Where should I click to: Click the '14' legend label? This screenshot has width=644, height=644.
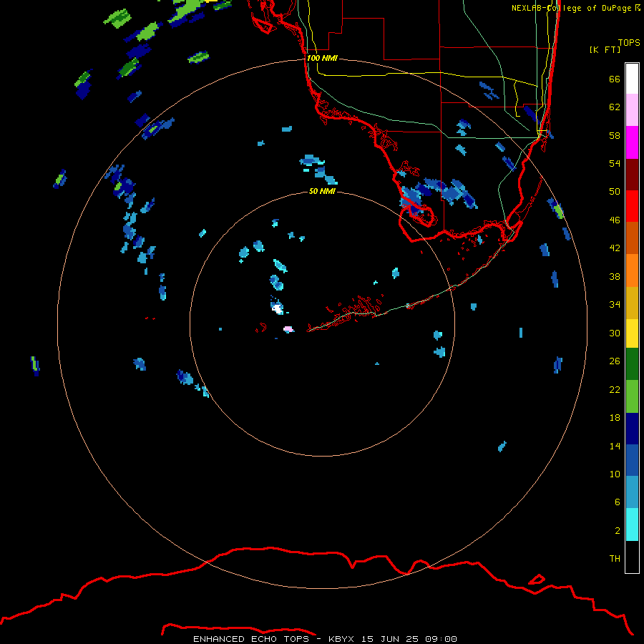(x=615, y=446)
